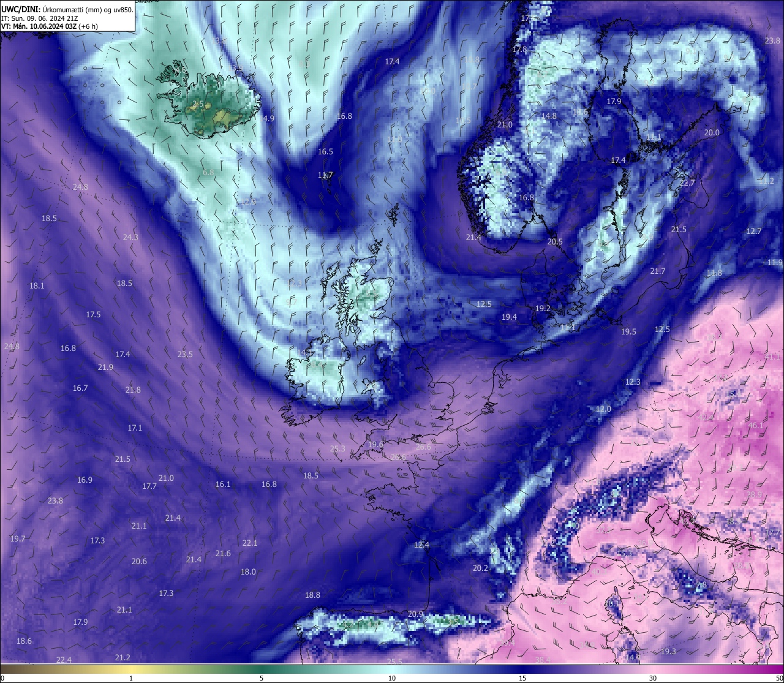Click the 19.6 value over southwest England
Screen dimensions: 784x683
point(375,444)
